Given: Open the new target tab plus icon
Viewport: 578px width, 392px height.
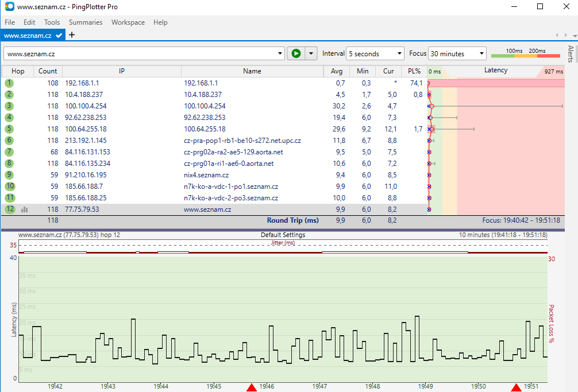Looking at the screenshot, I should tap(72, 35).
